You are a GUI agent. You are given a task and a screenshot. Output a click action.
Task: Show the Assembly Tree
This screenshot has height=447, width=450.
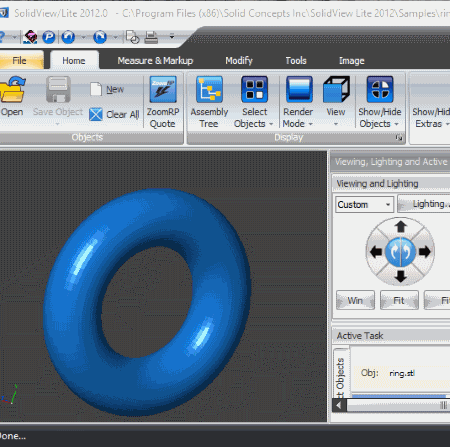pyautogui.click(x=209, y=102)
